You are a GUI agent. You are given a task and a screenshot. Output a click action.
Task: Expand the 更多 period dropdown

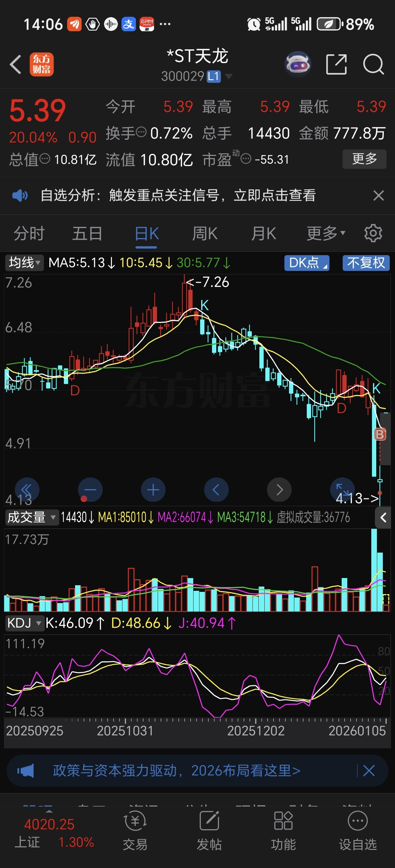pyautogui.click(x=326, y=233)
